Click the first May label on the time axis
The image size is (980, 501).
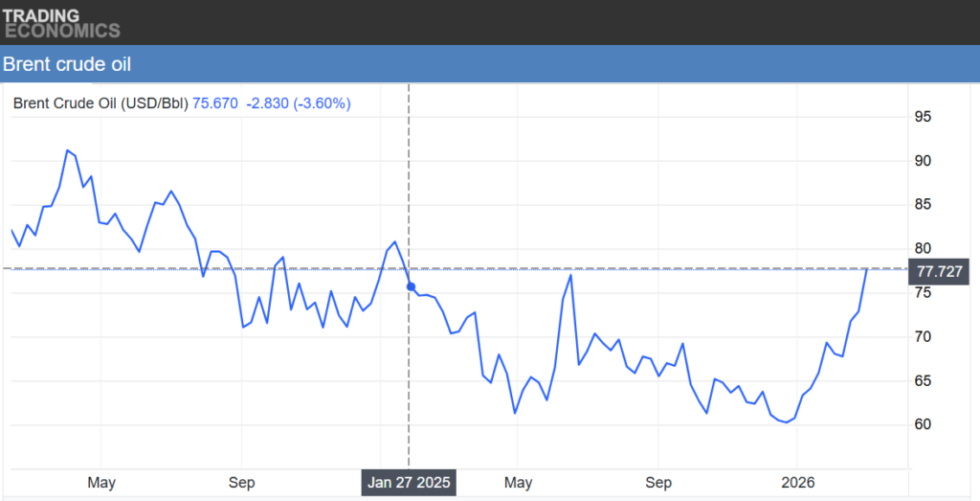click(x=100, y=483)
